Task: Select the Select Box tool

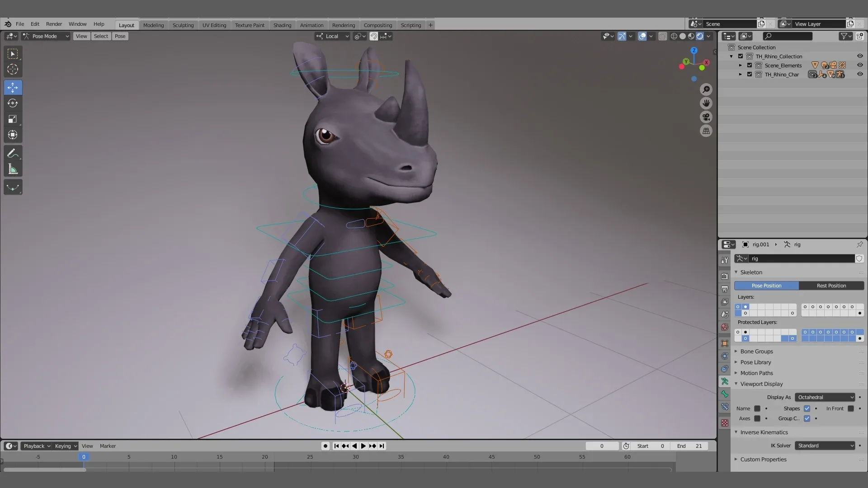Action: tap(13, 54)
